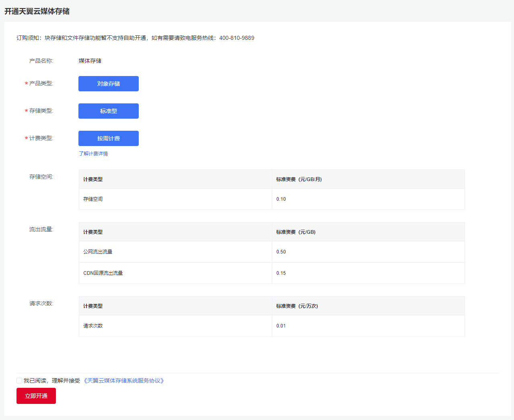This screenshot has width=514, height=420.
Task: Click the 0.01 request count price
Action: point(281,326)
